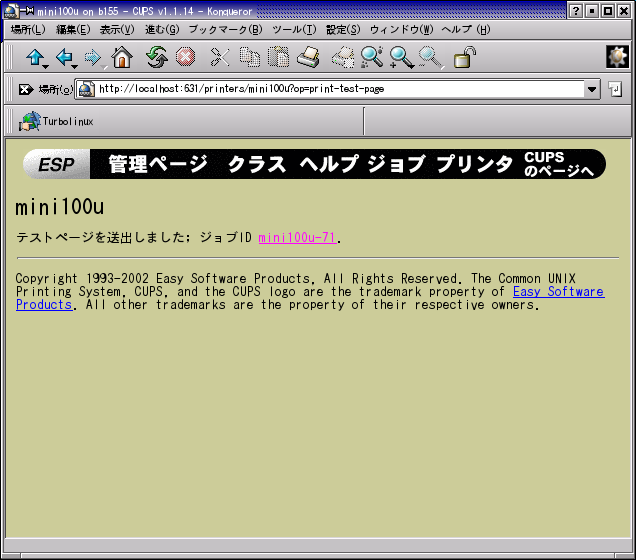The height and width of the screenshot is (560, 636).
Task: Open the ウィンドウ(W) menu
Action: [x=402, y=30]
